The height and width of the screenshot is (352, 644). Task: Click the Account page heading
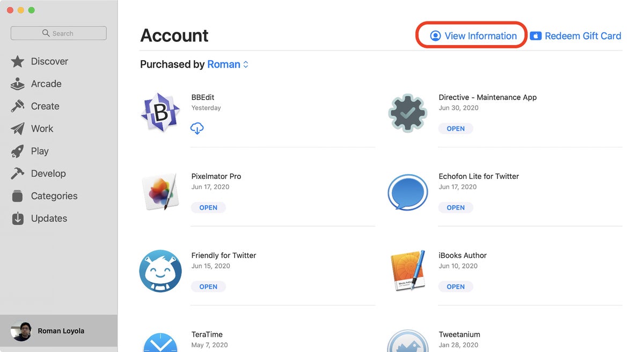(174, 35)
